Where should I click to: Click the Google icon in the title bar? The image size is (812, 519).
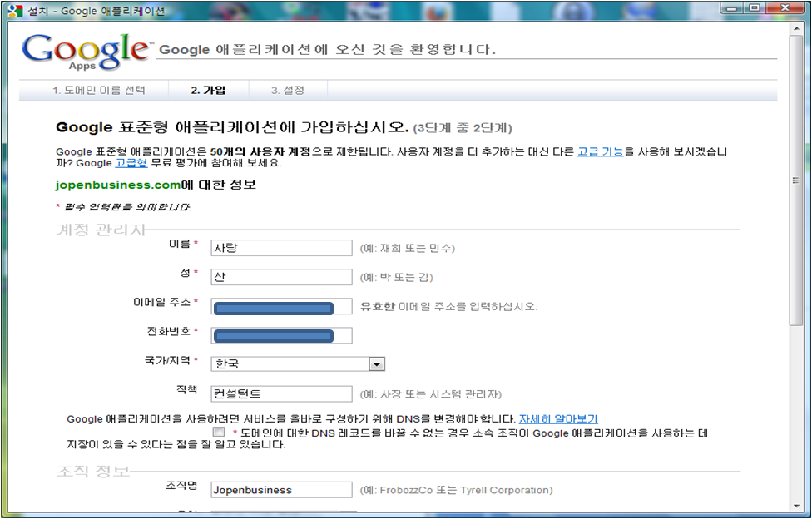pyautogui.click(x=16, y=11)
